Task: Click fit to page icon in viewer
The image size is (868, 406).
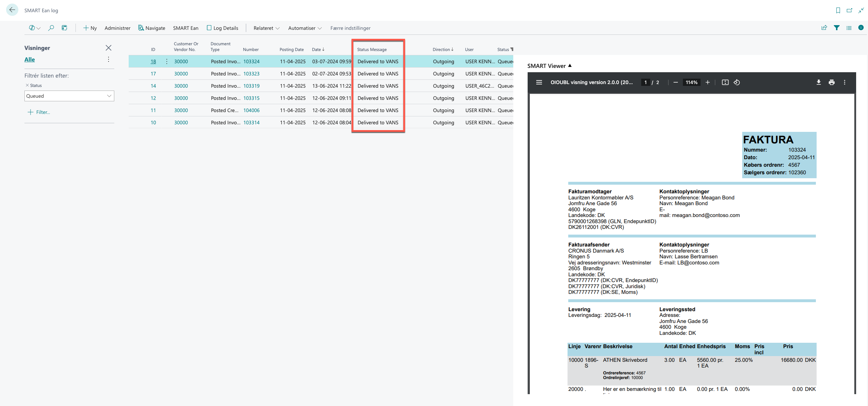Action: pyautogui.click(x=725, y=82)
